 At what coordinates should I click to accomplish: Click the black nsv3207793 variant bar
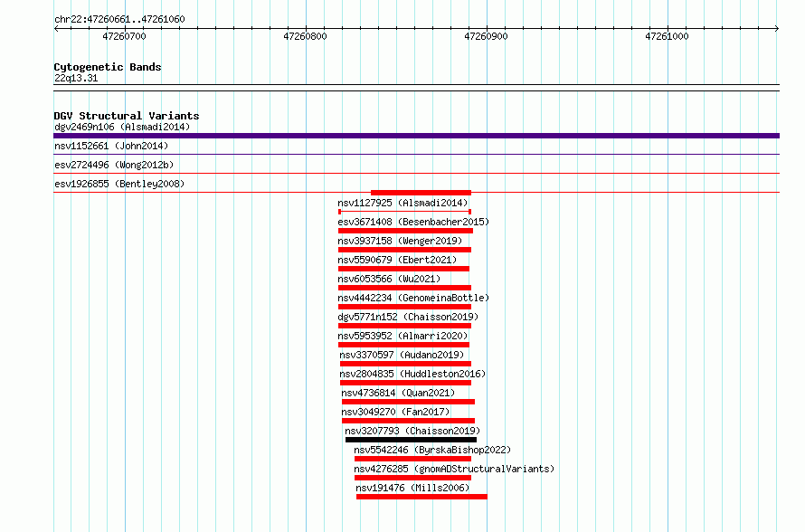pyautogui.click(x=411, y=440)
